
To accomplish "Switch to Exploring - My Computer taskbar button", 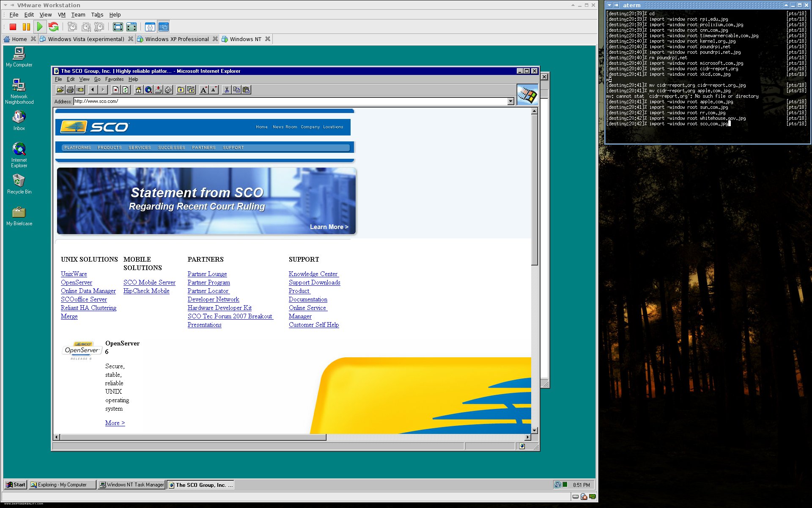I will tap(62, 485).
